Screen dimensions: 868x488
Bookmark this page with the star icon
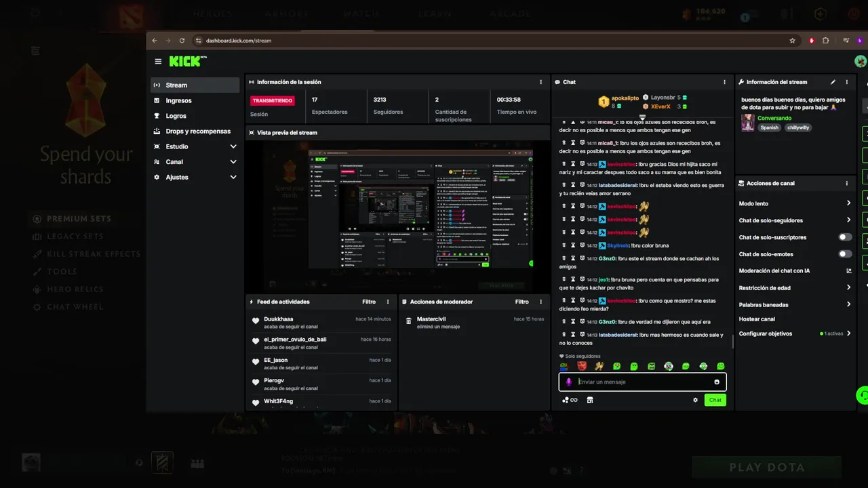pos(792,41)
